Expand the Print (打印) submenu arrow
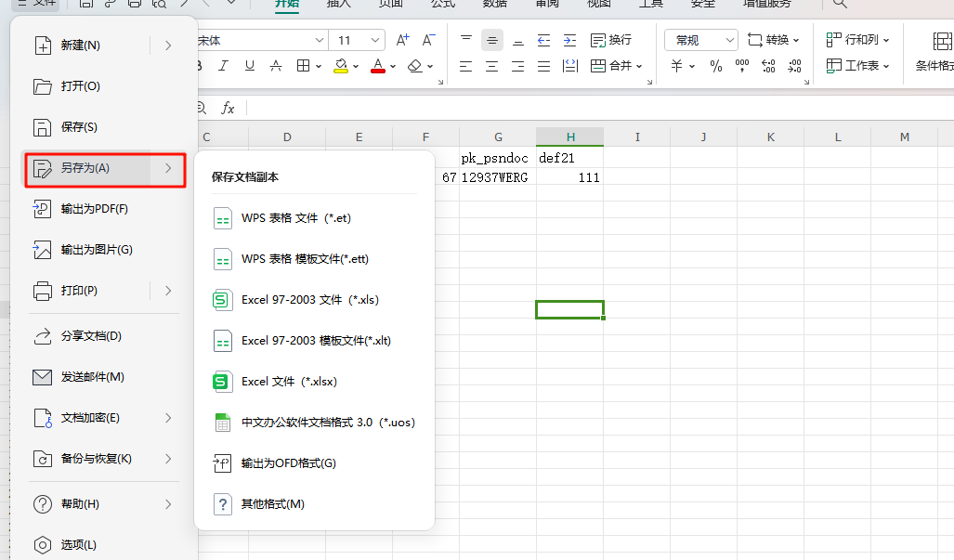954x560 pixels. (168, 291)
